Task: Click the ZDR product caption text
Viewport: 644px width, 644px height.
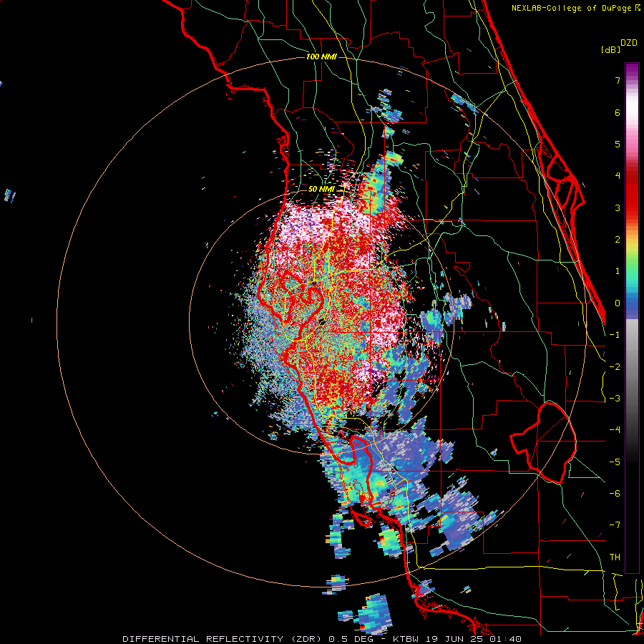Action: 322,639
